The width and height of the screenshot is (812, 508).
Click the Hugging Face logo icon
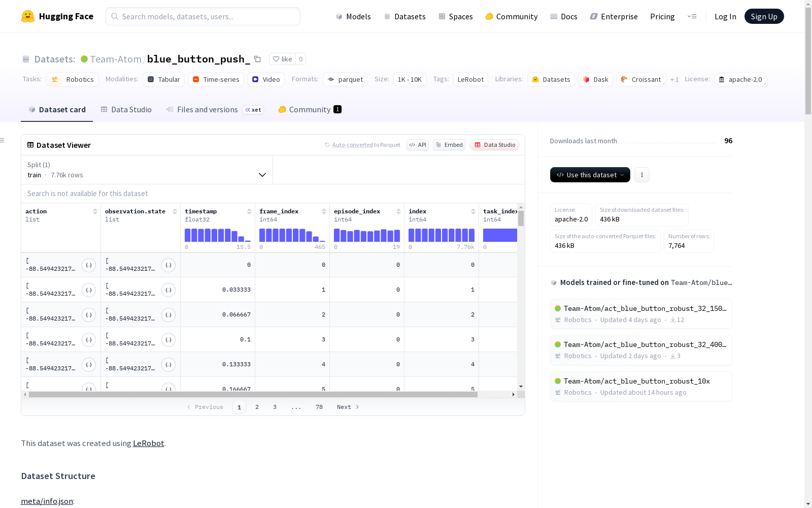28,16
